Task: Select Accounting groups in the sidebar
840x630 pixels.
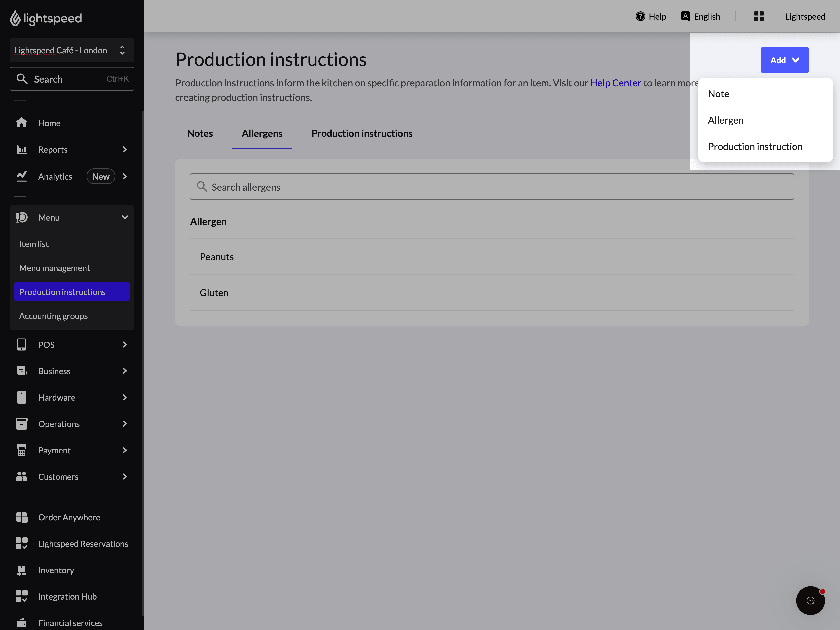Action: click(x=53, y=316)
